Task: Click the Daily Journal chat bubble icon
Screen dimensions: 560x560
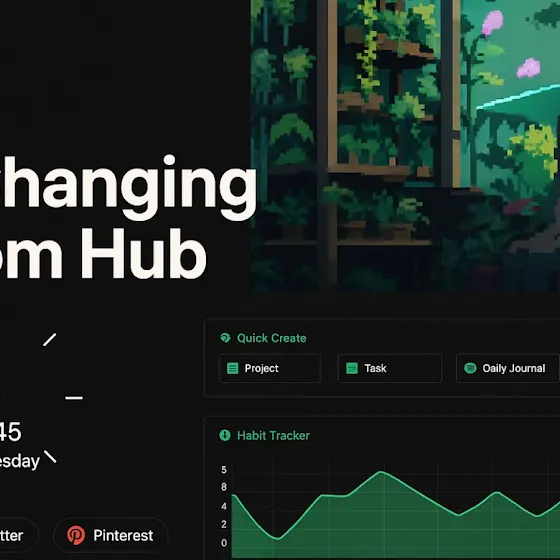Action: pyautogui.click(x=470, y=368)
